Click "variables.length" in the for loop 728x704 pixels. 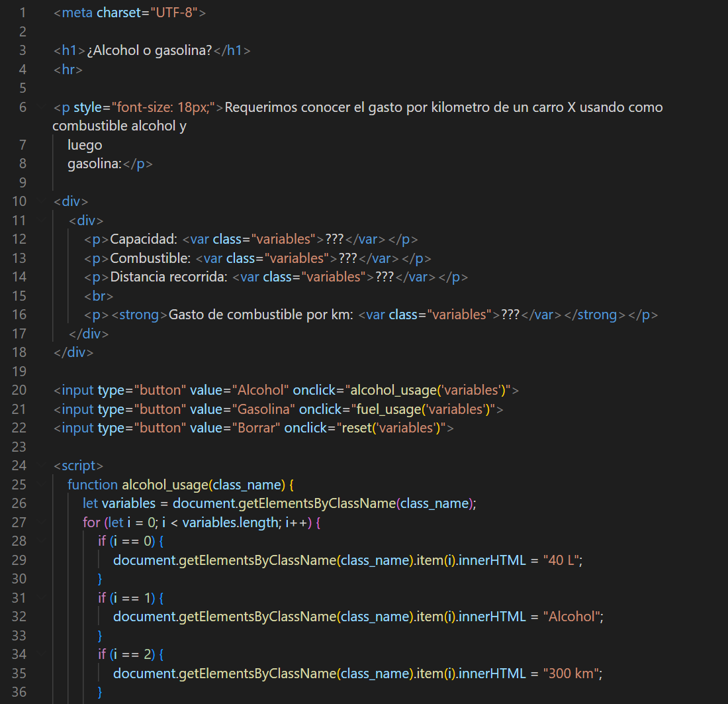click(x=232, y=523)
